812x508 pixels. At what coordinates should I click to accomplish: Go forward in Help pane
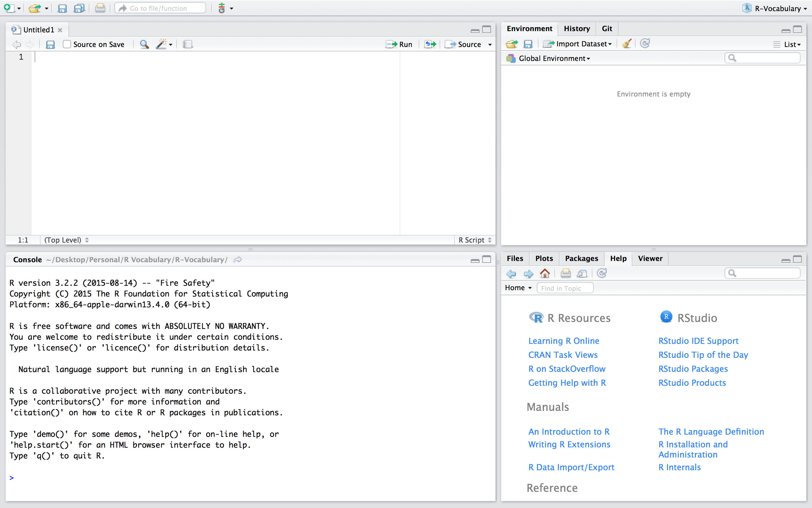tap(528, 274)
